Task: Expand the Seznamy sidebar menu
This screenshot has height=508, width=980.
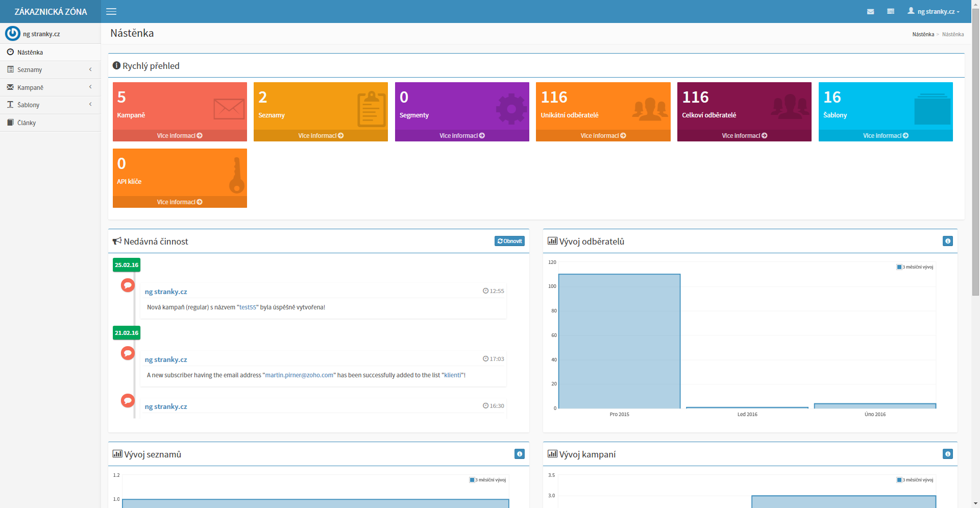Action: 50,69
